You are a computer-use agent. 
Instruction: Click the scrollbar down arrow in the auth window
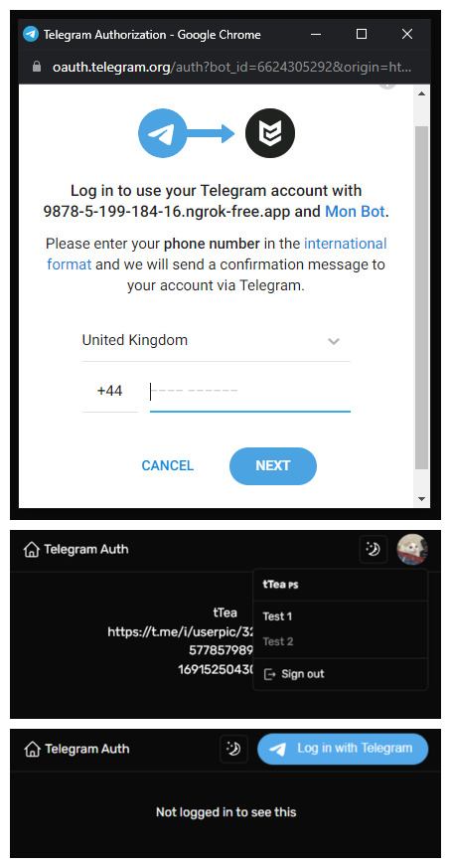pos(422,499)
